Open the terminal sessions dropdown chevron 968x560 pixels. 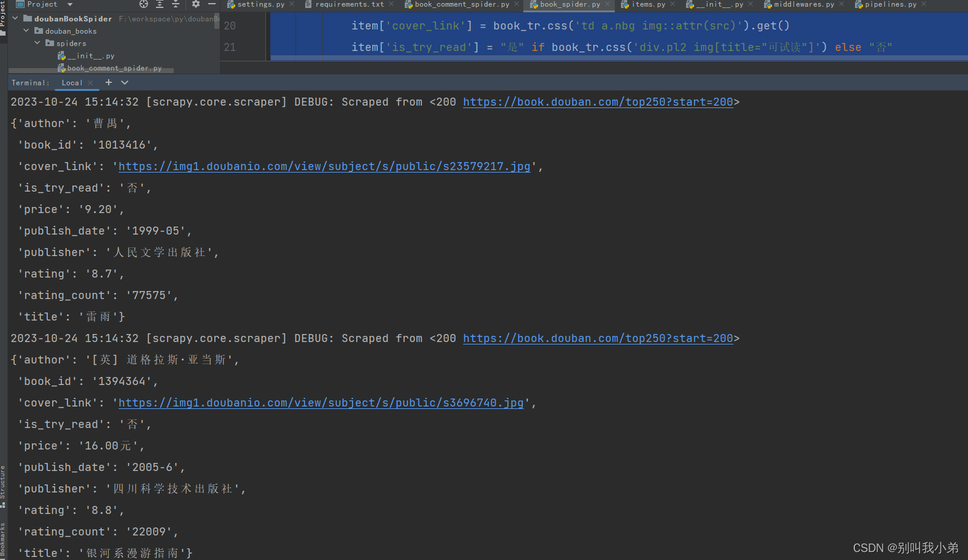125,82
